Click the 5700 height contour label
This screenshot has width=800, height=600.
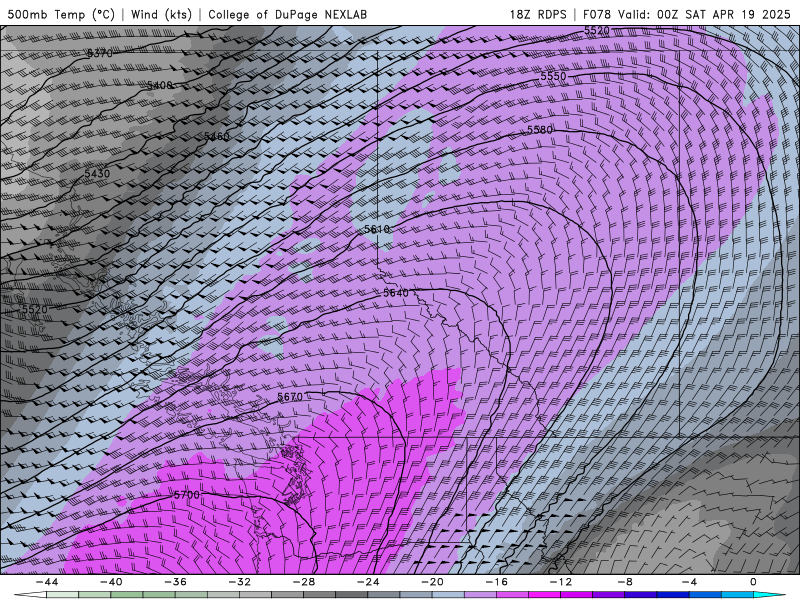coord(187,495)
